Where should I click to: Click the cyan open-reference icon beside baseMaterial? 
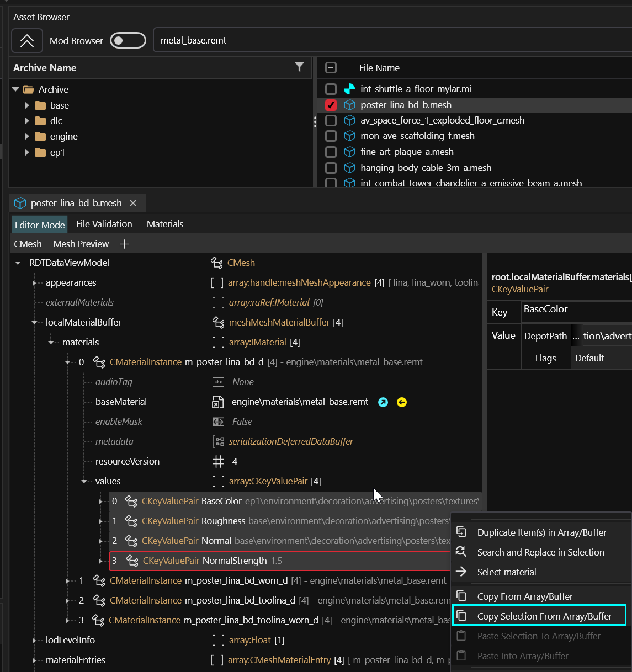point(383,402)
